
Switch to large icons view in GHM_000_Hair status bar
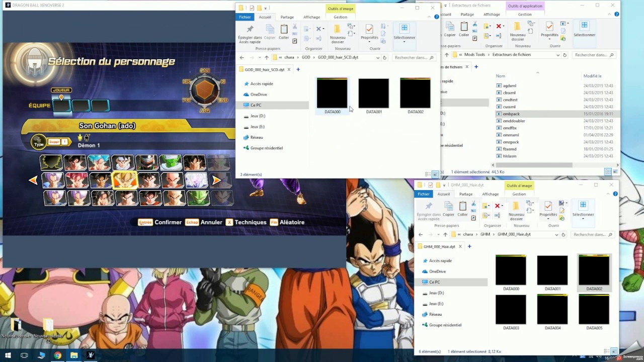(x=614, y=351)
